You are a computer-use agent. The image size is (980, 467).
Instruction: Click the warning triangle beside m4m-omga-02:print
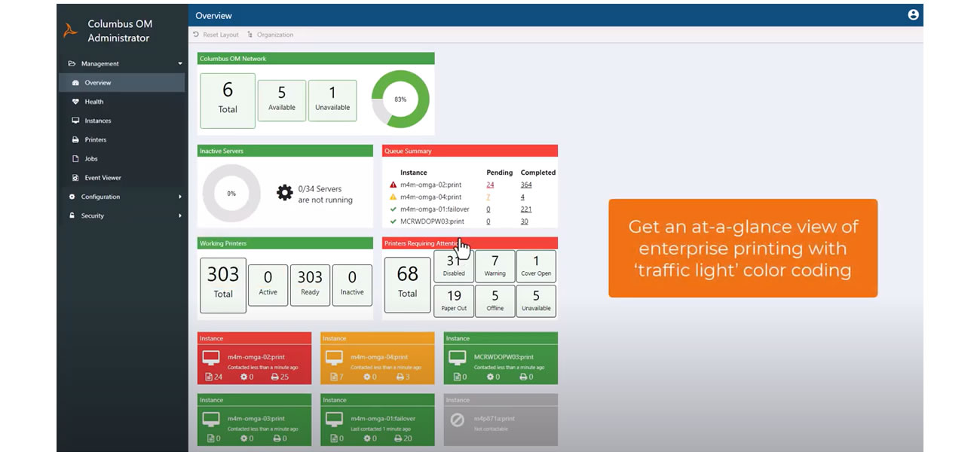point(393,185)
